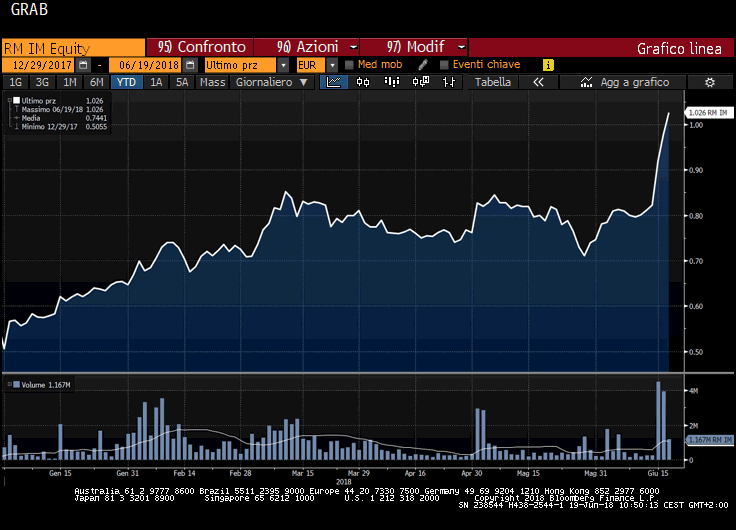Viewport: 736px width, 530px height.
Task: Switch to candlestick chart icon
Action: (x=363, y=82)
